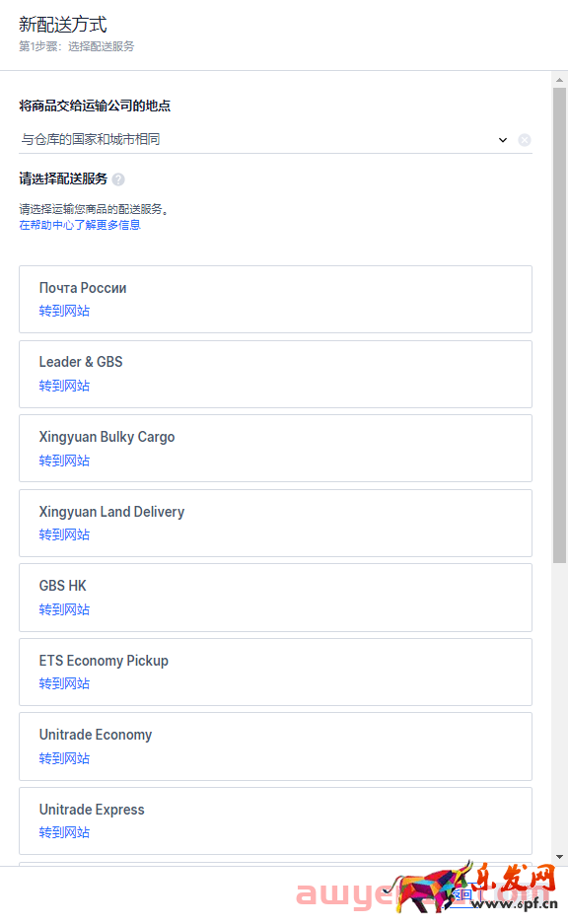The image size is (568, 924).
Task: Open Почта России via its 转到网站 link
Action: point(64,311)
